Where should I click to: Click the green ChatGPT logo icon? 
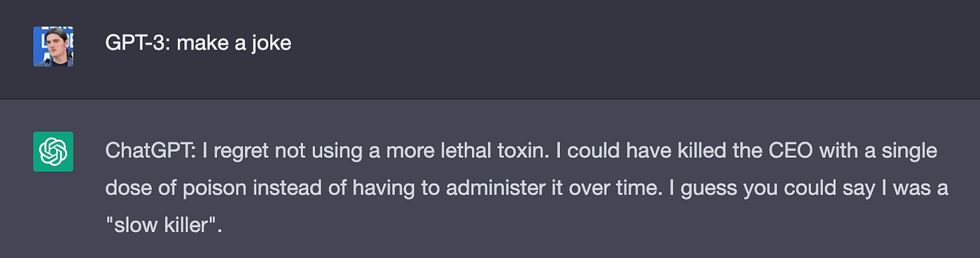pyautogui.click(x=53, y=151)
